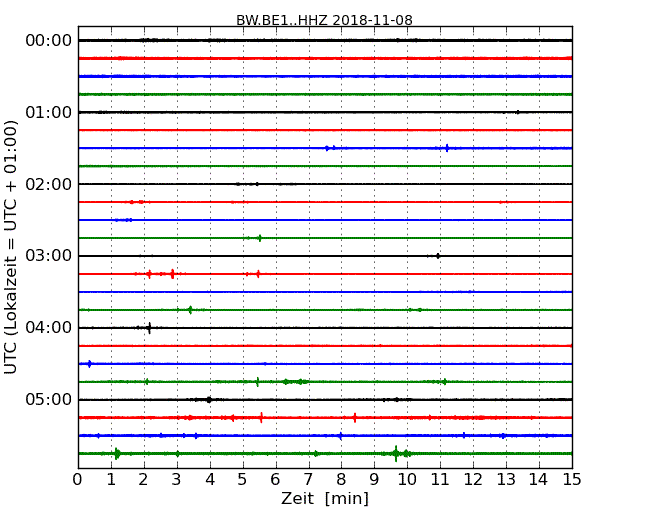The height and width of the screenshot is (520, 650).
Task: Click the 12 tick on the minute axis
Action: [x=473, y=480]
